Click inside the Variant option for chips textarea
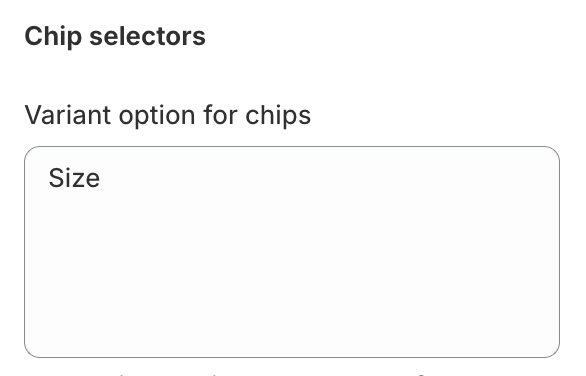Viewport: 586px width, 376px height. [292, 252]
